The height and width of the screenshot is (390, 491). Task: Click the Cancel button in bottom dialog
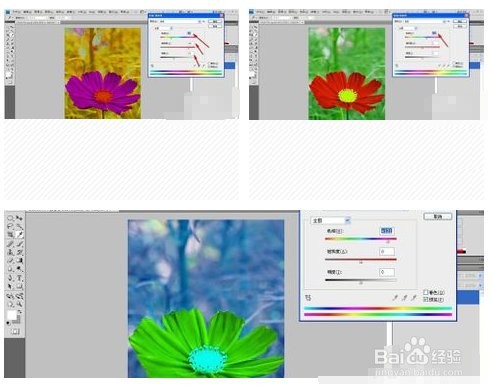tap(438, 217)
